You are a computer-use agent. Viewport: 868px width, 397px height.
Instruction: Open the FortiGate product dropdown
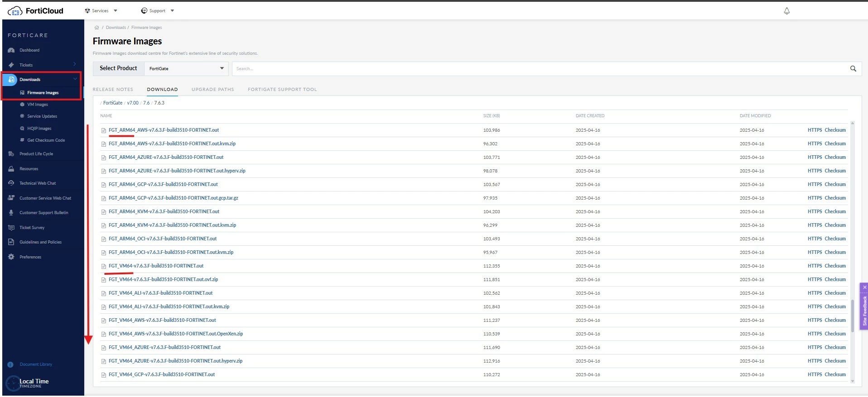click(x=186, y=69)
